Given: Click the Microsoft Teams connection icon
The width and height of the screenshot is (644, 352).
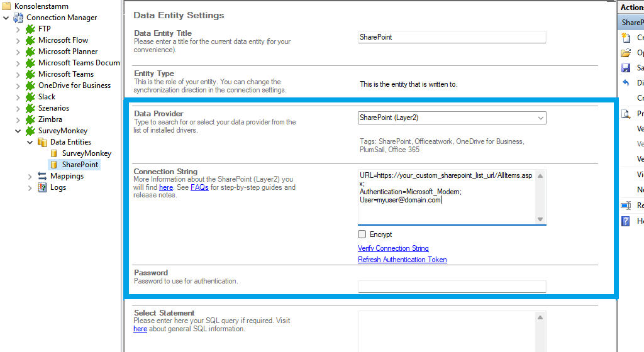Looking at the screenshot, I should (30, 74).
